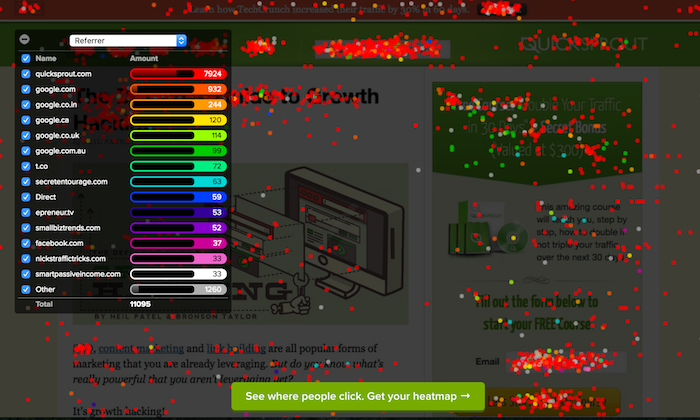Click the red 7924 amount bar
The height and width of the screenshot is (420, 700).
click(178, 74)
